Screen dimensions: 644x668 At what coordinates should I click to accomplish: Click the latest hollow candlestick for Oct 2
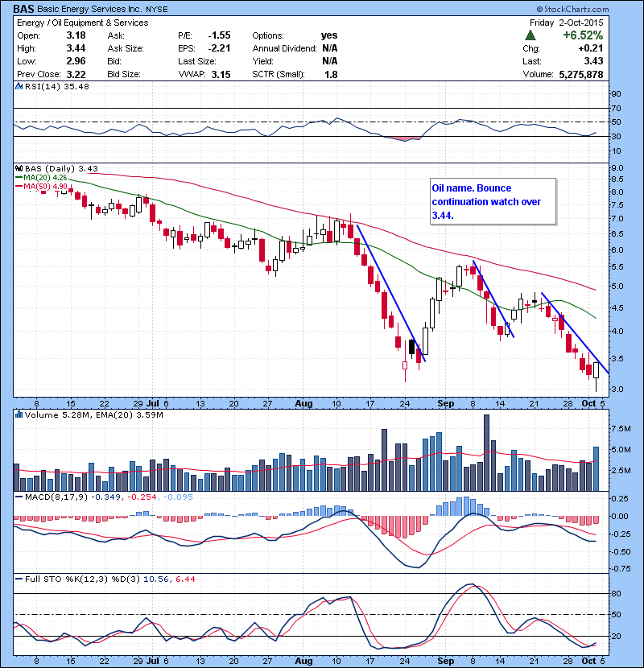click(596, 369)
